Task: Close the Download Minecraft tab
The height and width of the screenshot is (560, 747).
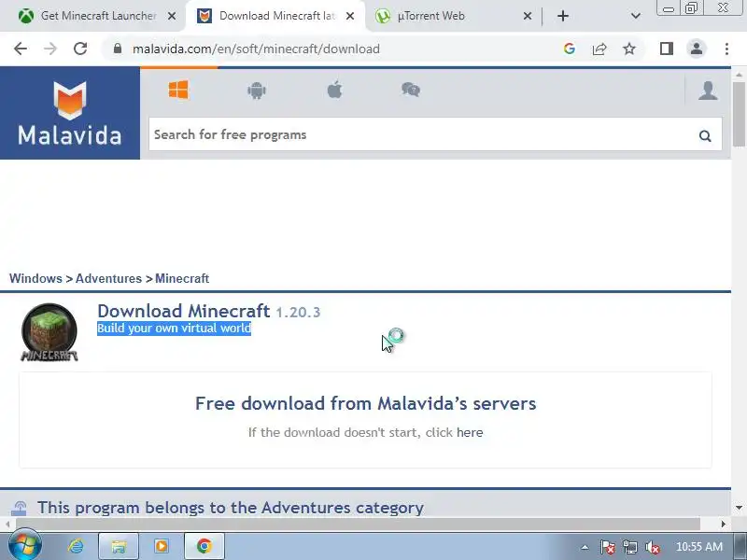Action: (x=350, y=16)
